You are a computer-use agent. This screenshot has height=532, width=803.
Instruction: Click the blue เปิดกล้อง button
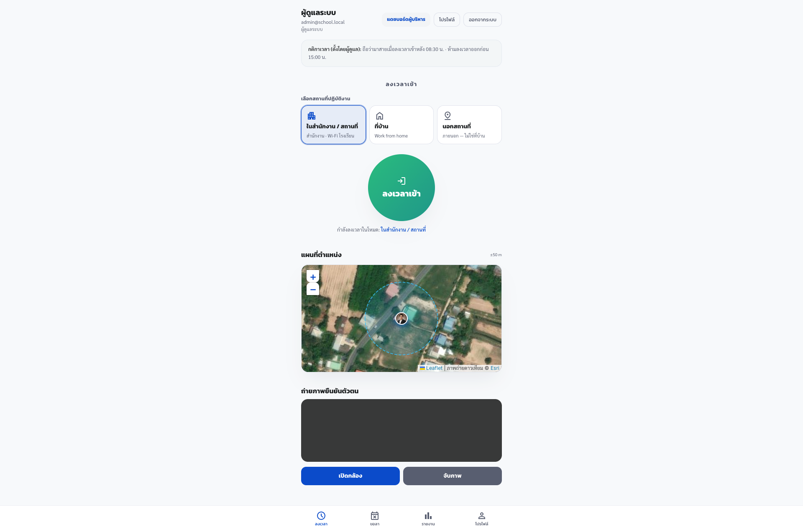(x=350, y=476)
